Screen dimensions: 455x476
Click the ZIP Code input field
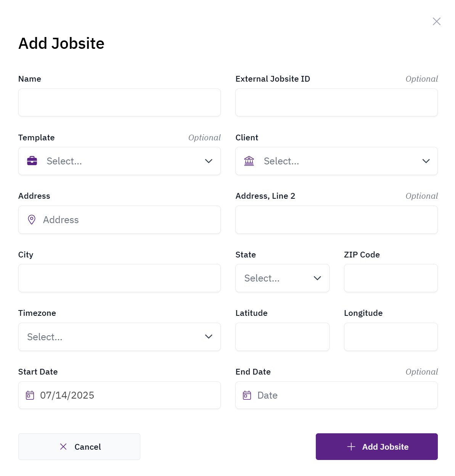(391, 278)
